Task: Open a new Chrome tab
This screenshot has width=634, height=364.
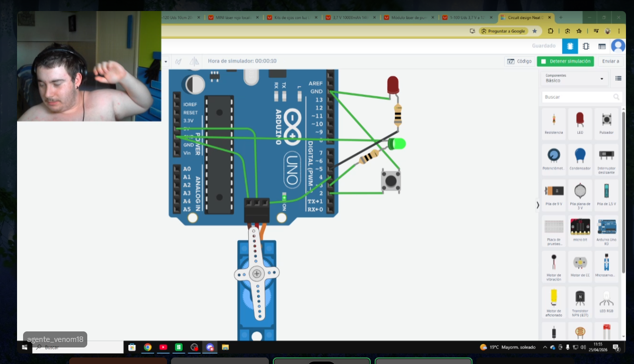Action: pyautogui.click(x=561, y=17)
